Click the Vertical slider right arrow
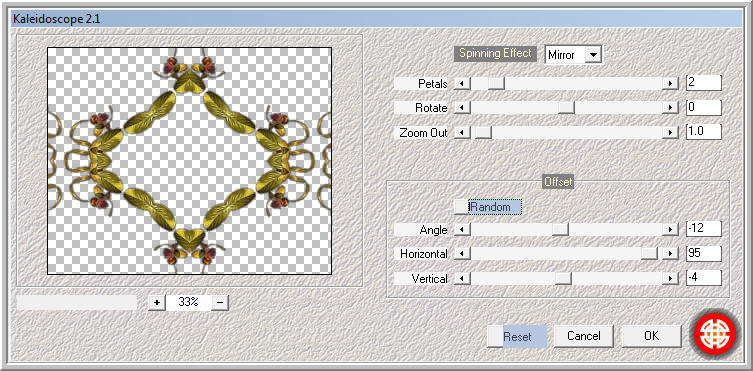The width and height of the screenshot is (753, 371). coord(669,278)
